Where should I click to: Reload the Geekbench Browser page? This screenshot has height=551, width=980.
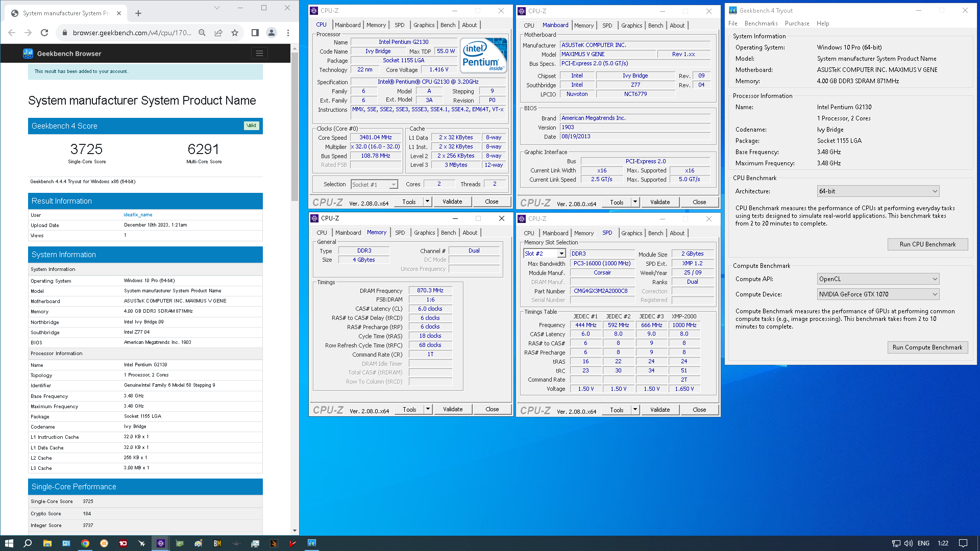tap(44, 33)
